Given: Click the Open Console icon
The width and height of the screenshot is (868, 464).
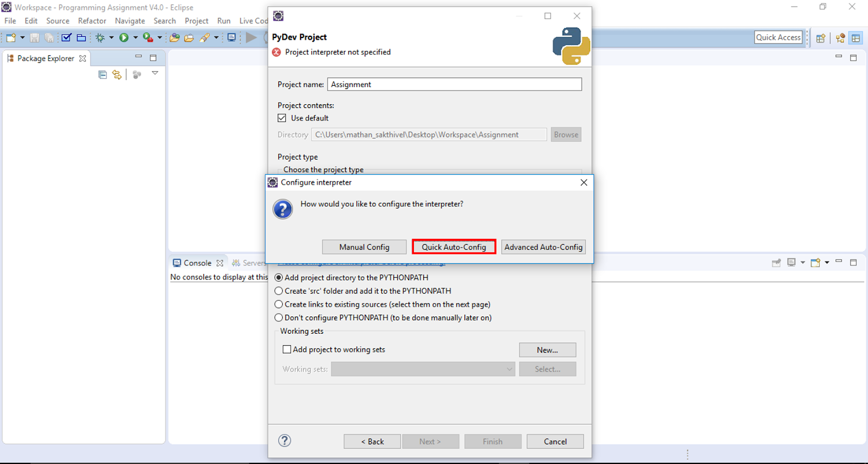Looking at the screenshot, I should [815, 263].
